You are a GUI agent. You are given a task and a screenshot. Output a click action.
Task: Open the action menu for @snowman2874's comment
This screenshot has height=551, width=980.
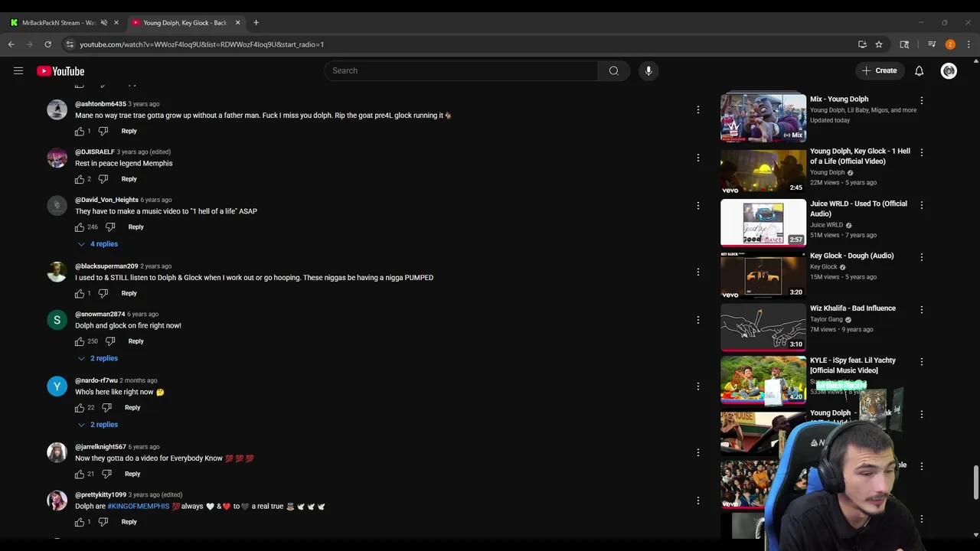point(698,320)
